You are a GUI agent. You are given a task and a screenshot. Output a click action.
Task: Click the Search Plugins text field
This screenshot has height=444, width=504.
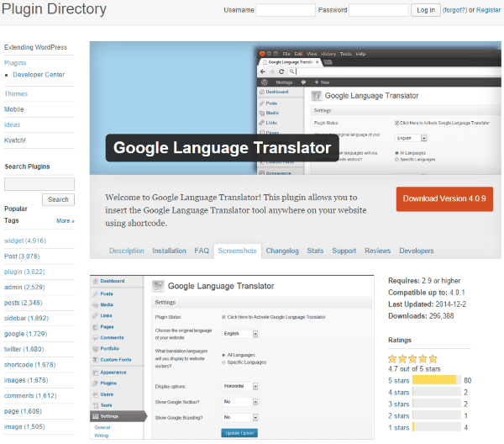point(39,183)
